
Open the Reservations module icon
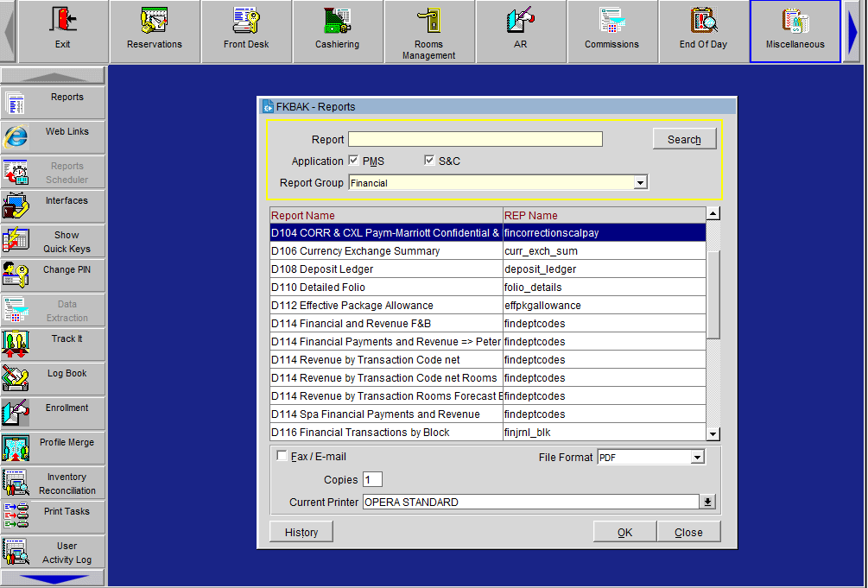[x=155, y=21]
